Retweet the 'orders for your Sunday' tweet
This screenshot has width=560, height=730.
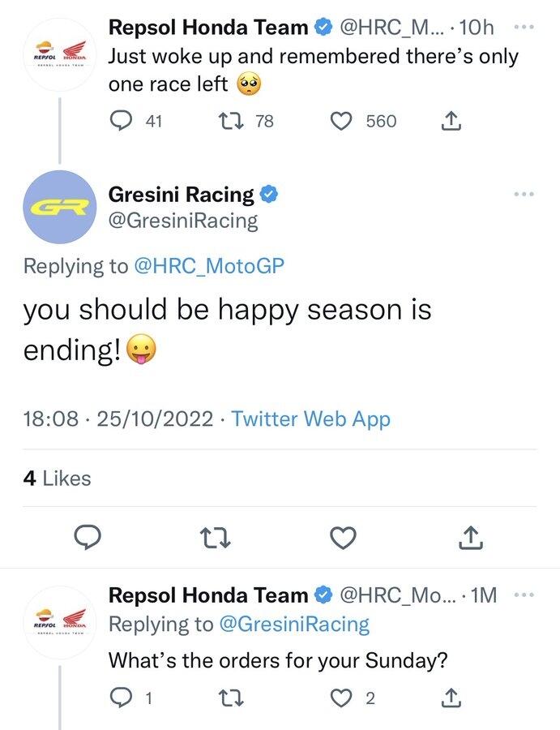tap(232, 697)
